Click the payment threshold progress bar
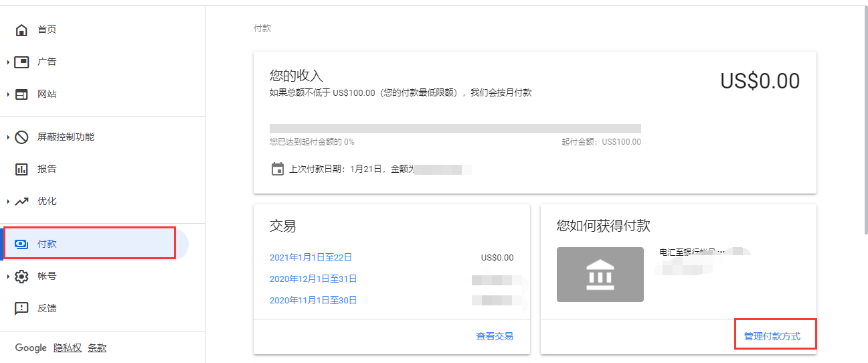 click(x=455, y=129)
